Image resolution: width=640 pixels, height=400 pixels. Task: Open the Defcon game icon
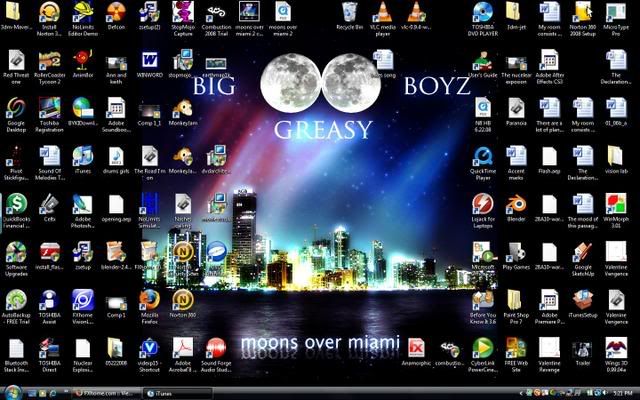click(116, 17)
